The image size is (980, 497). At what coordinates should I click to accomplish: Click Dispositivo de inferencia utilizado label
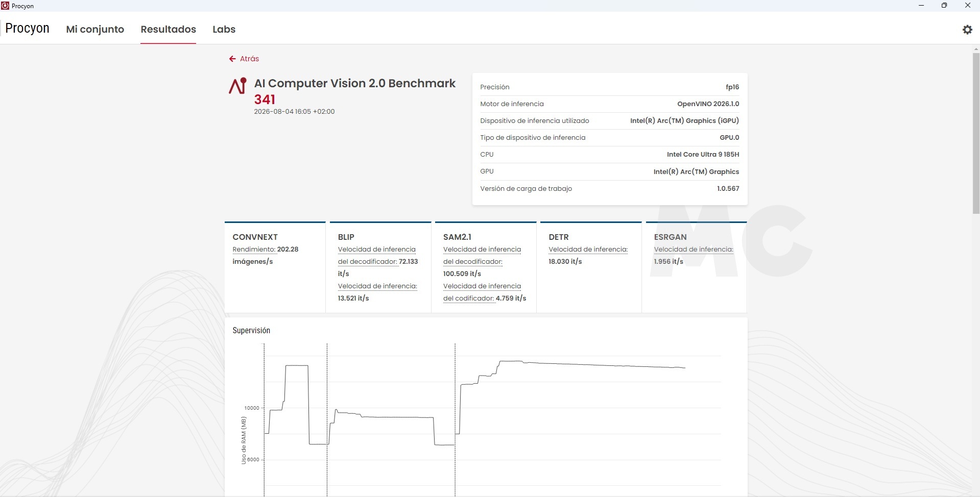click(535, 121)
